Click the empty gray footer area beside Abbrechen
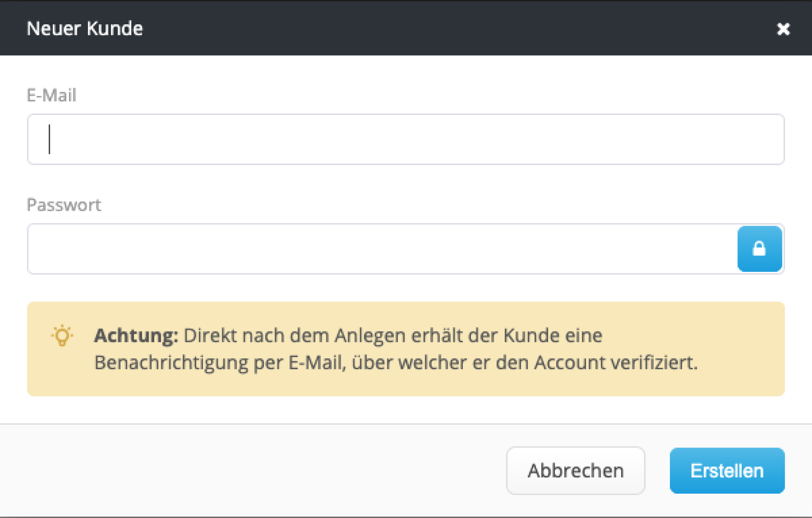Viewport: 812px width, 518px height. (x=244, y=471)
